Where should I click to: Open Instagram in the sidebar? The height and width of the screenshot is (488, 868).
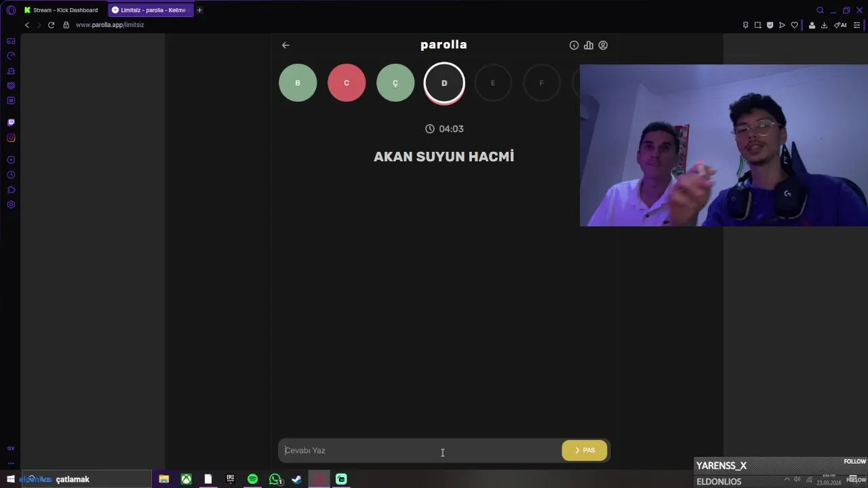pos(11,138)
